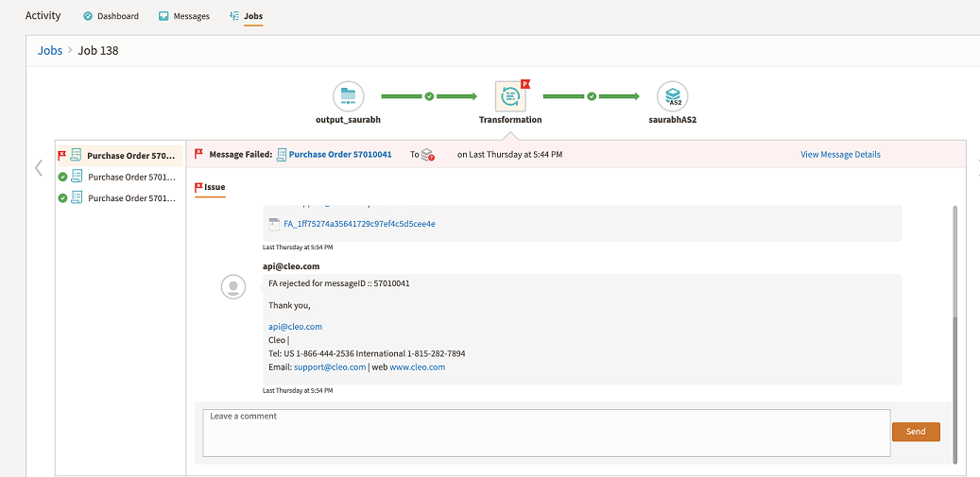The width and height of the screenshot is (980, 477).
Task: Click the red flag on Transformation icon
Action: point(525,84)
